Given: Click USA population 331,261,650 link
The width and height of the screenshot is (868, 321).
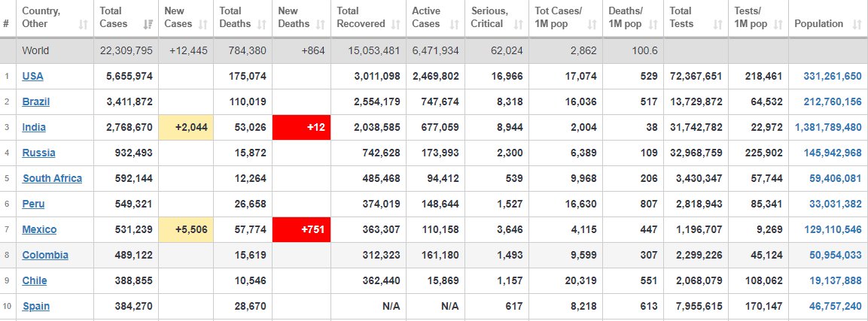Looking at the screenshot, I should click(831, 76).
